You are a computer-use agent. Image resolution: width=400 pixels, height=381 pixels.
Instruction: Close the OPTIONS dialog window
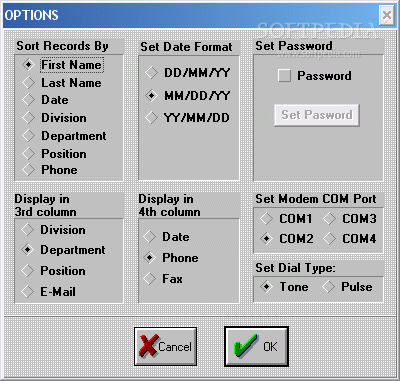(387, 15)
